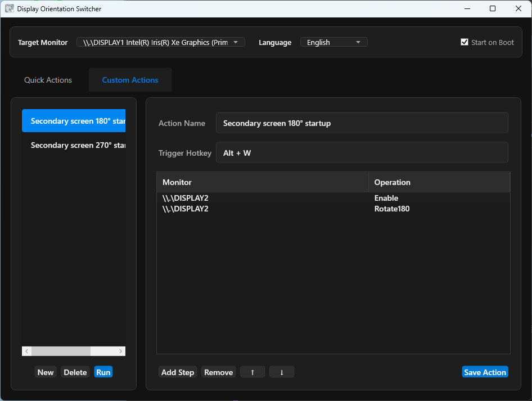Open the Target Monitor dropdown

click(x=161, y=42)
